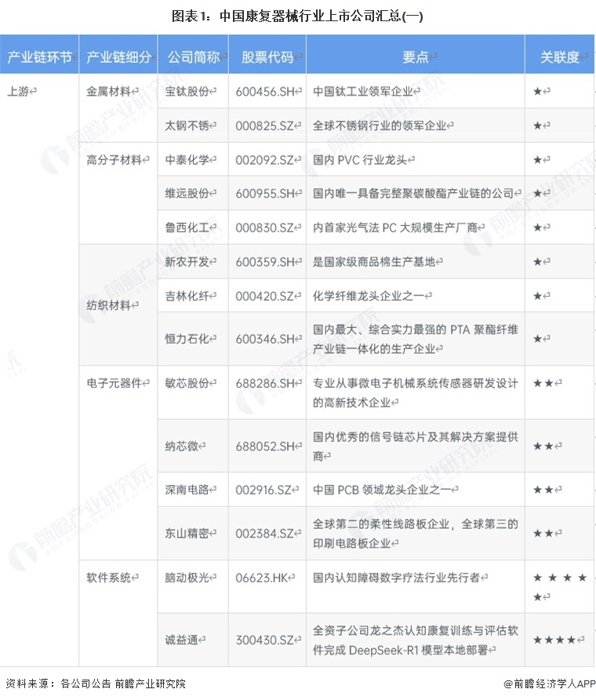Click the 要点 column header
The height and width of the screenshot is (700, 596).
pos(415,57)
